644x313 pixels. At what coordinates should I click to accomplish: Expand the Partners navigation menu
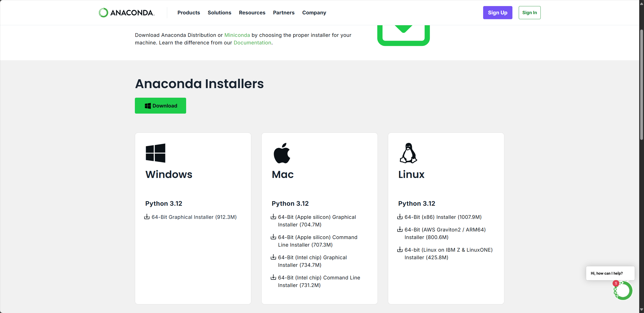[284, 13]
